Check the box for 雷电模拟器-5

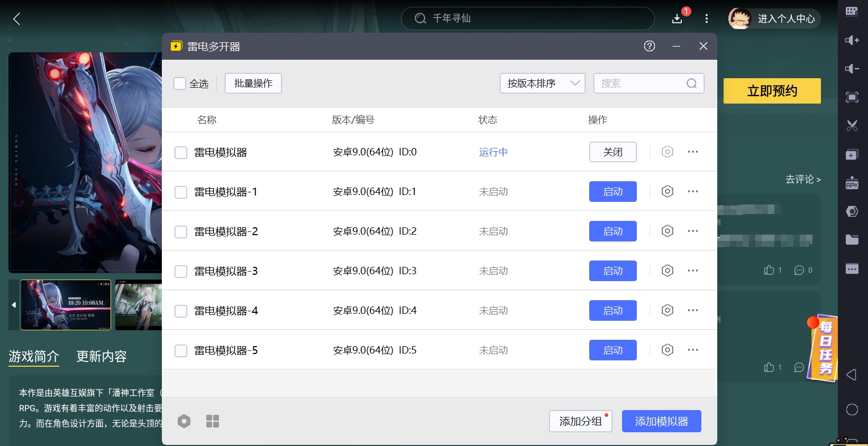tap(181, 350)
